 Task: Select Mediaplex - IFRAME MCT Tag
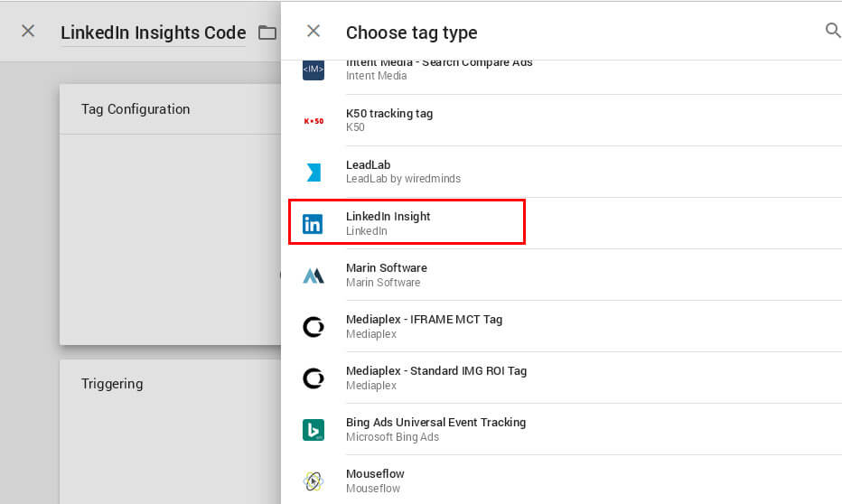point(561,326)
